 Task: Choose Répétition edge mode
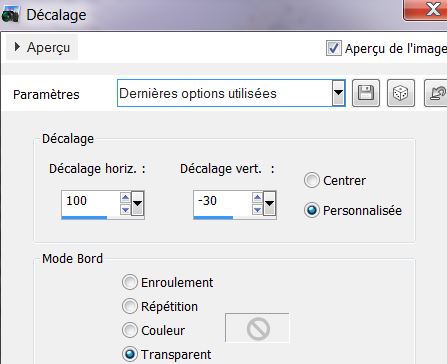pyautogui.click(x=130, y=306)
